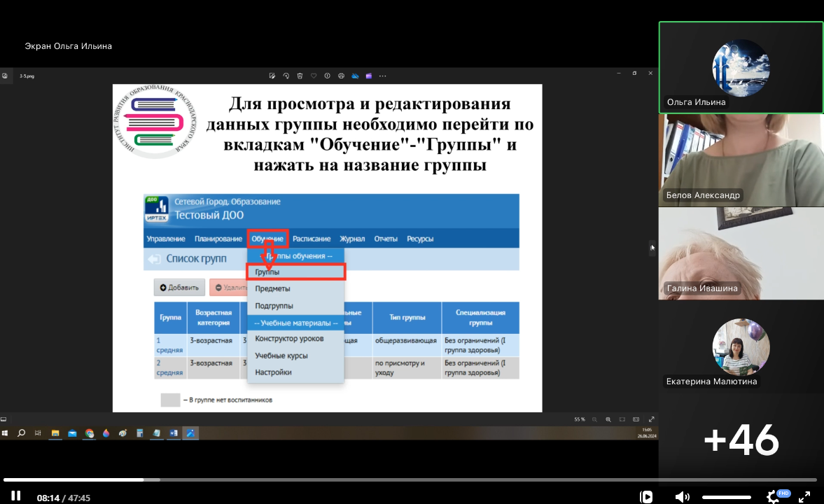This screenshot has height=504, width=824.
Task: Toggle the picture-in-picture player icon
Action: [x=647, y=497]
